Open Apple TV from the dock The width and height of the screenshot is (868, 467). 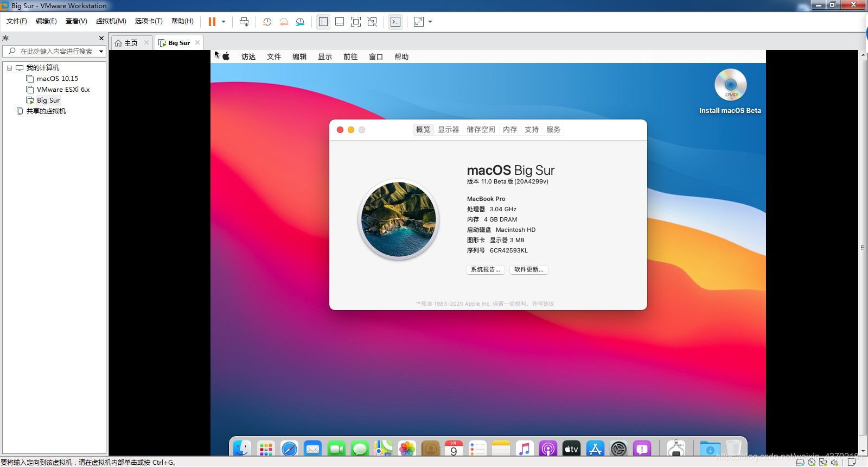(571, 449)
